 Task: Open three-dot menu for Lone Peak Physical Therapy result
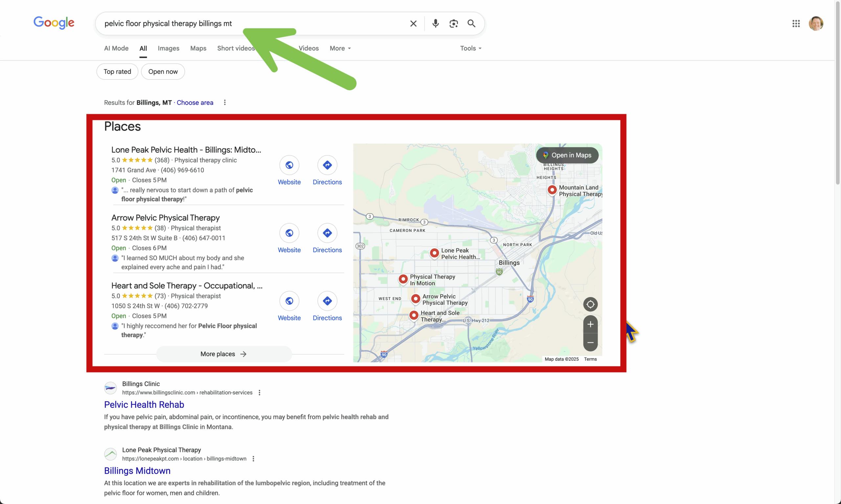coord(253,459)
